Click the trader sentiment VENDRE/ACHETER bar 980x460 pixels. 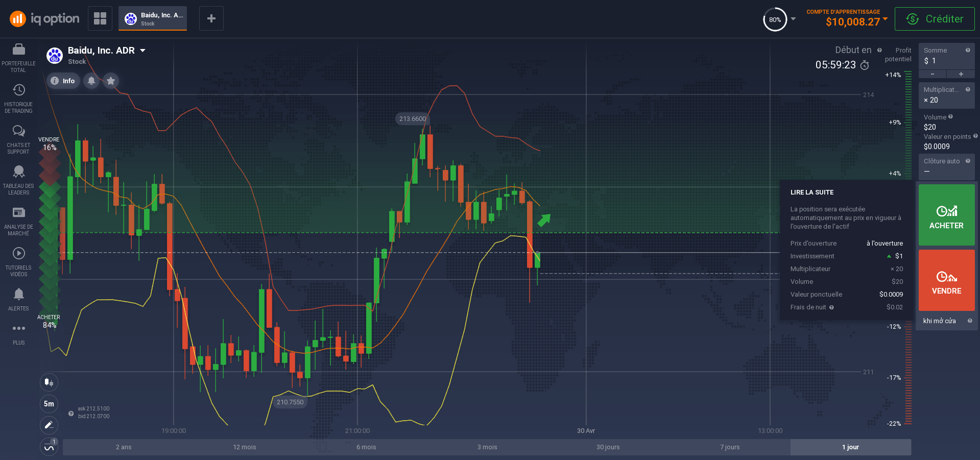(50, 232)
